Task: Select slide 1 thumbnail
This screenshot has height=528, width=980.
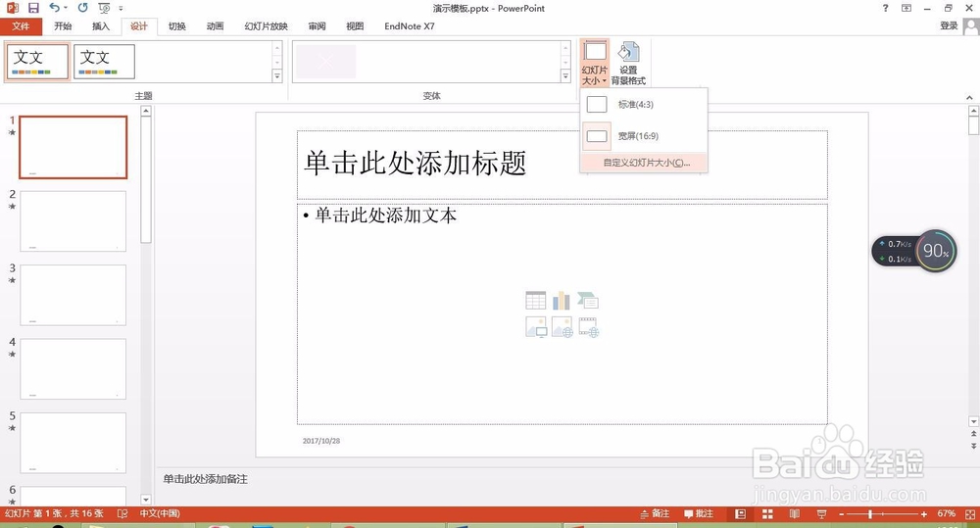Action: (73, 147)
